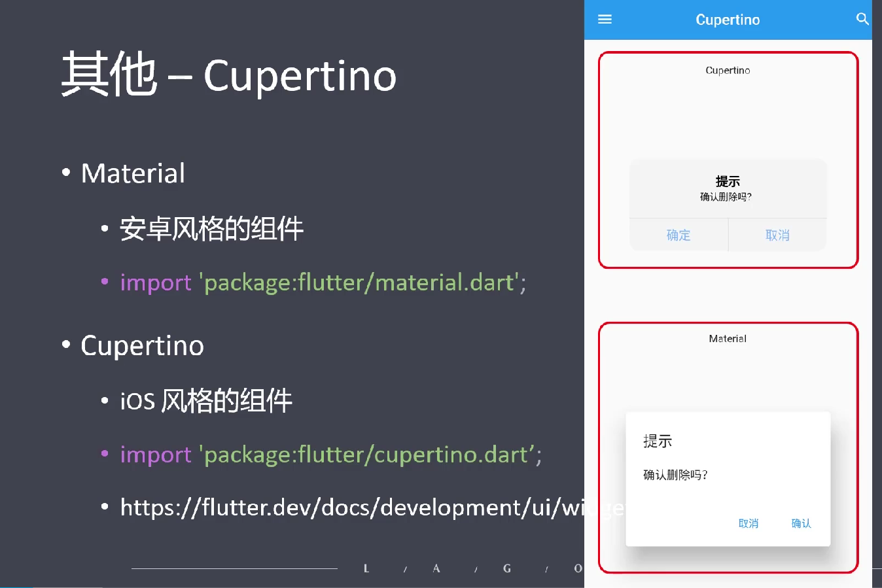
Task: Click the Material bullet heading
Action: click(133, 173)
